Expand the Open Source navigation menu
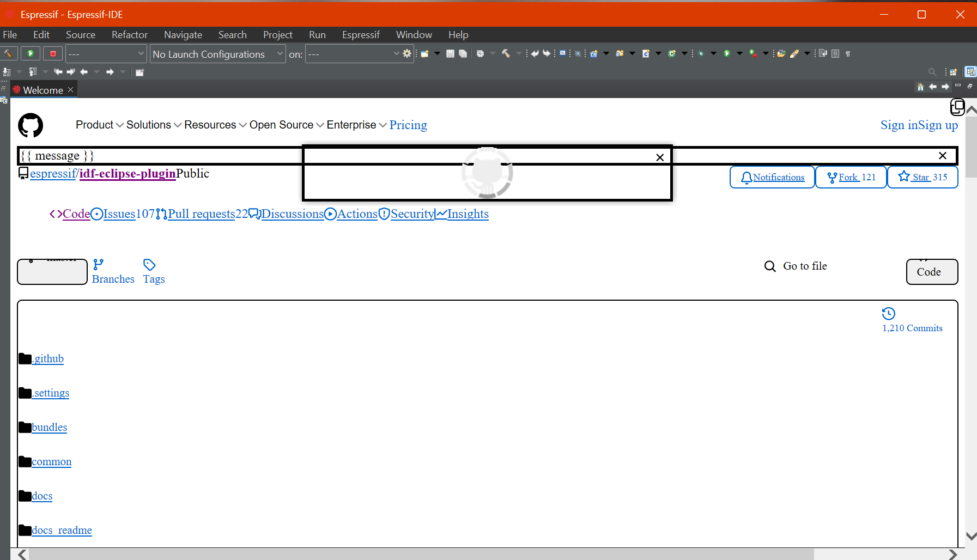Screen dimensions: 977x560 coord(287,125)
